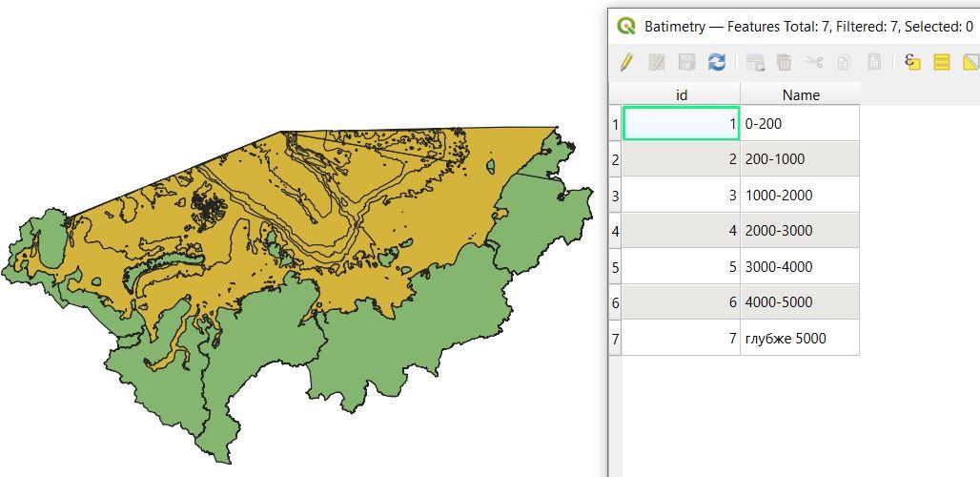This screenshot has height=477, width=980.
Task: Click the id cell with value 5
Action: pyautogui.click(x=681, y=267)
